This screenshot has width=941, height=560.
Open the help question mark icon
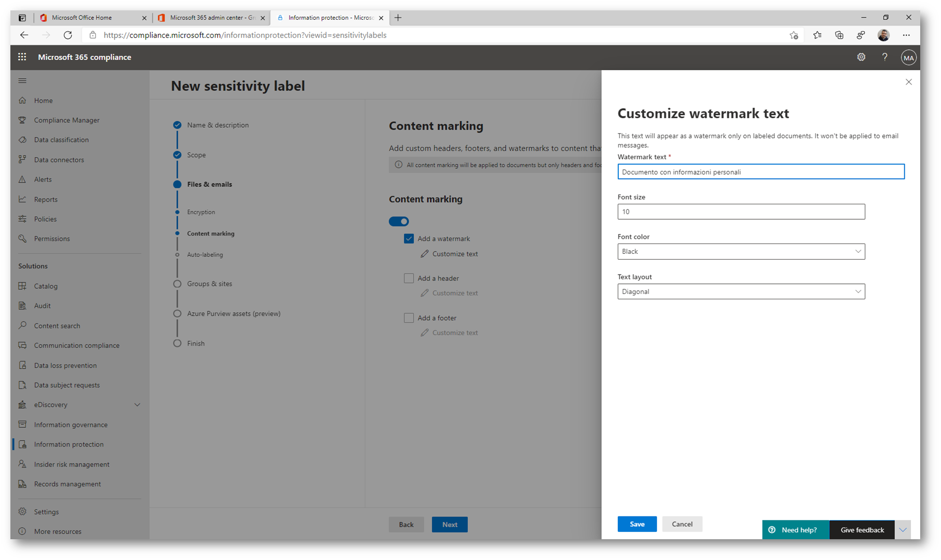(x=884, y=57)
